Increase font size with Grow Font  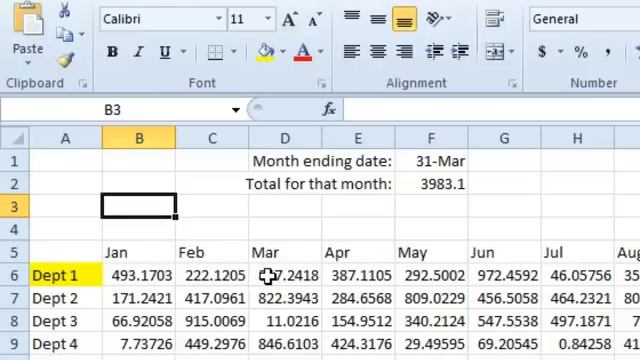[290, 19]
